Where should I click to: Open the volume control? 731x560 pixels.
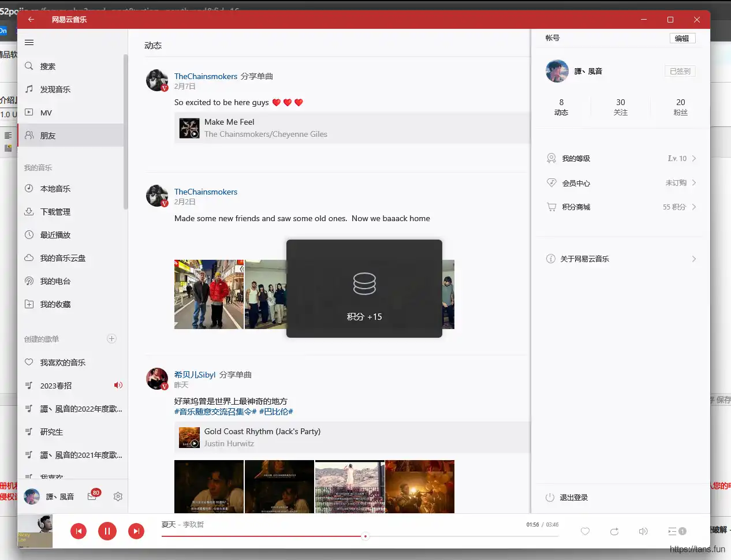(x=643, y=531)
